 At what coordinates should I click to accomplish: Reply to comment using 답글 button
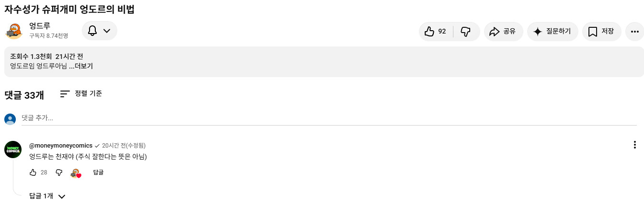tap(98, 172)
